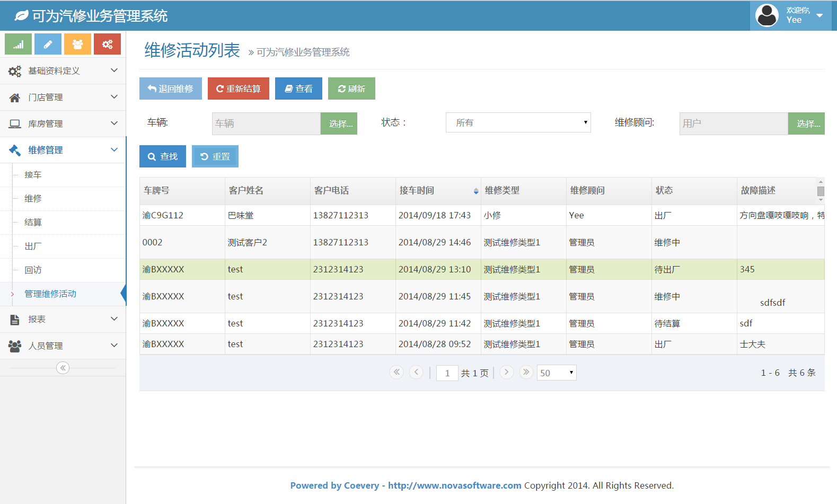Screen dimensions: 837x504
Task: Collapse the sidebar with double-arrow icon
Action: click(63, 368)
